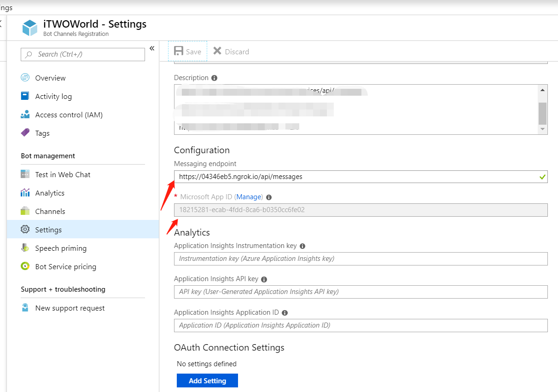This screenshot has width=558, height=392.
Task: Click the info icon beside Application Insights Instrumentation key
Action: (302, 246)
